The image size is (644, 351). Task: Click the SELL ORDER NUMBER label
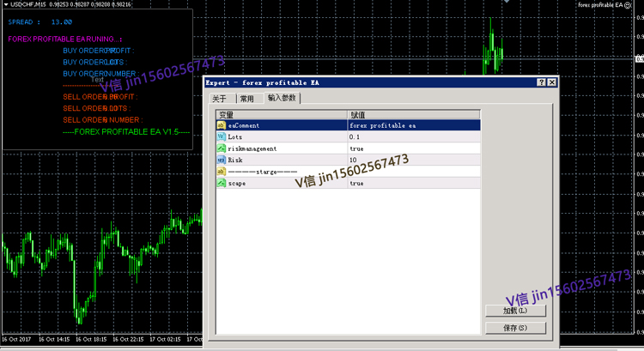pyautogui.click(x=103, y=120)
